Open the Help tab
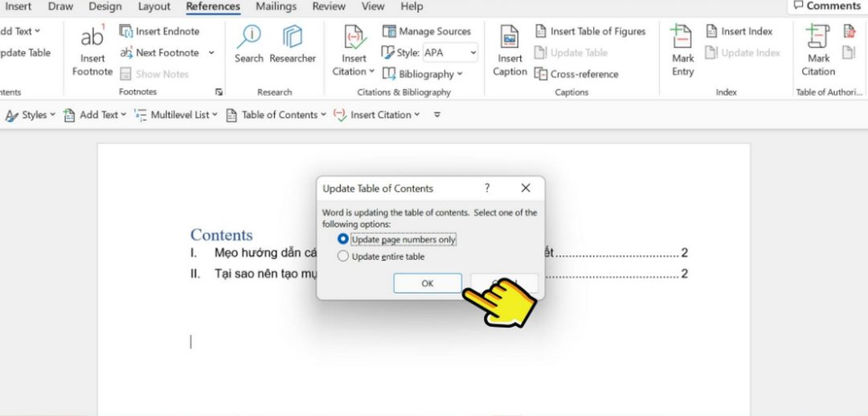Screen dimensions: 868x416 point(411,6)
